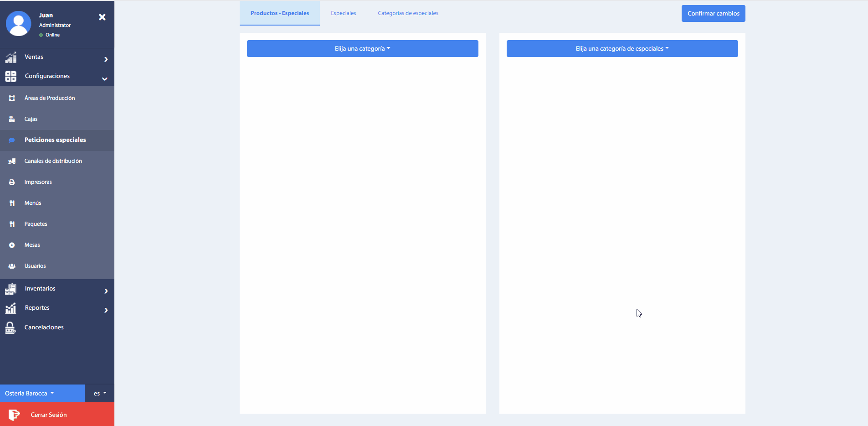Click the Reportes bar chart icon
868x426 pixels.
[x=11, y=308]
